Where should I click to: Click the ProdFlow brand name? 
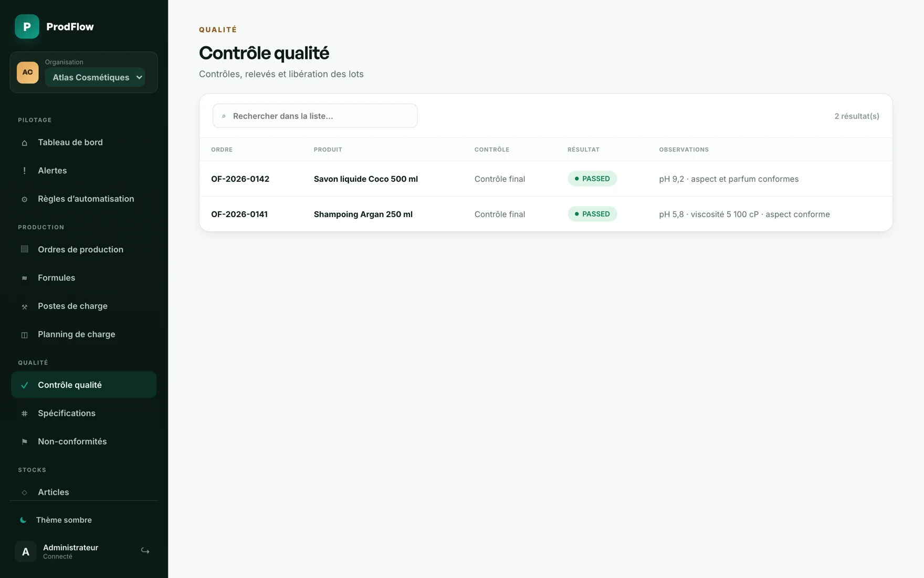pos(70,27)
